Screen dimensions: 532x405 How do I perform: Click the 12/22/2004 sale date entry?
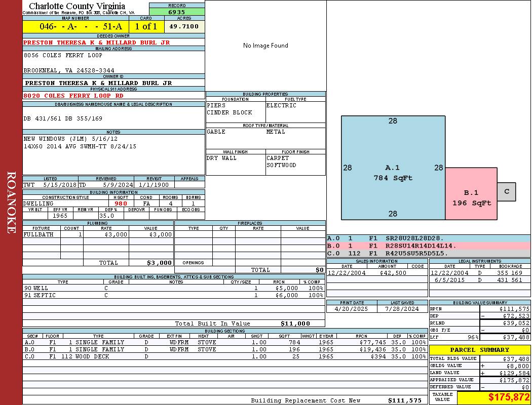click(x=347, y=273)
